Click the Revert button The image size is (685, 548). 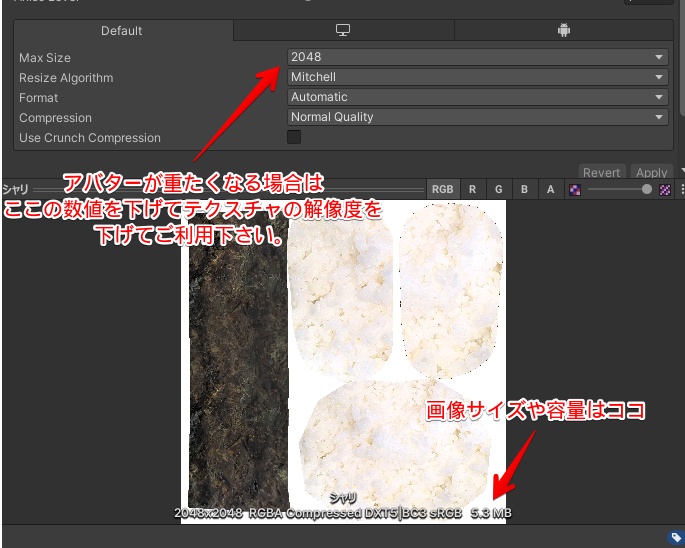[602, 172]
